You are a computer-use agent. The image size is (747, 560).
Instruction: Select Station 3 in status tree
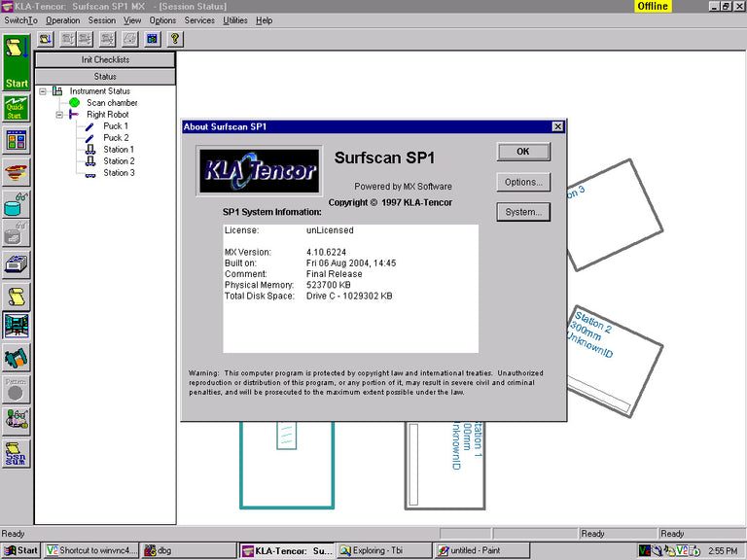pyautogui.click(x=119, y=173)
